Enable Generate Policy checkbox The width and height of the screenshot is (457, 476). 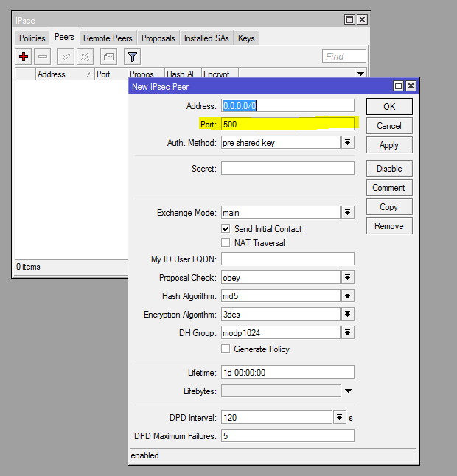click(226, 349)
